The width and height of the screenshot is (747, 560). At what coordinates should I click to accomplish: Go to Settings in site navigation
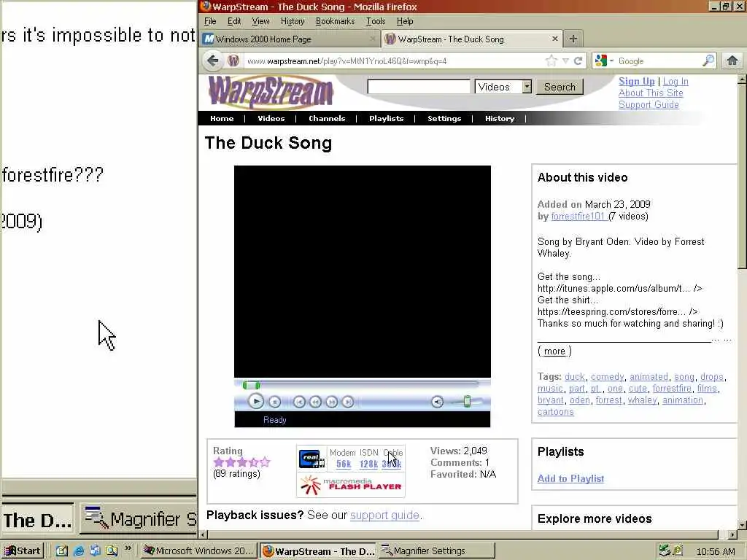tap(444, 119)
